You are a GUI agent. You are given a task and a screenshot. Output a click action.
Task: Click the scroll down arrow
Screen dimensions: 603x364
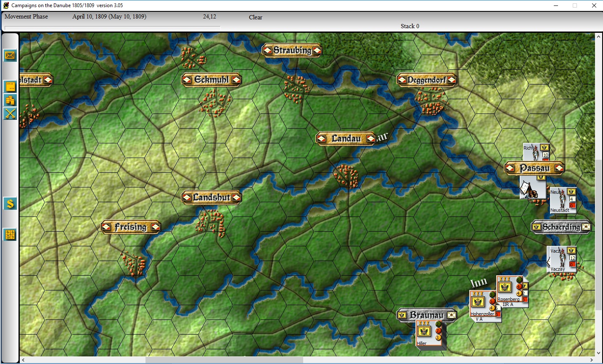point(598,353)
